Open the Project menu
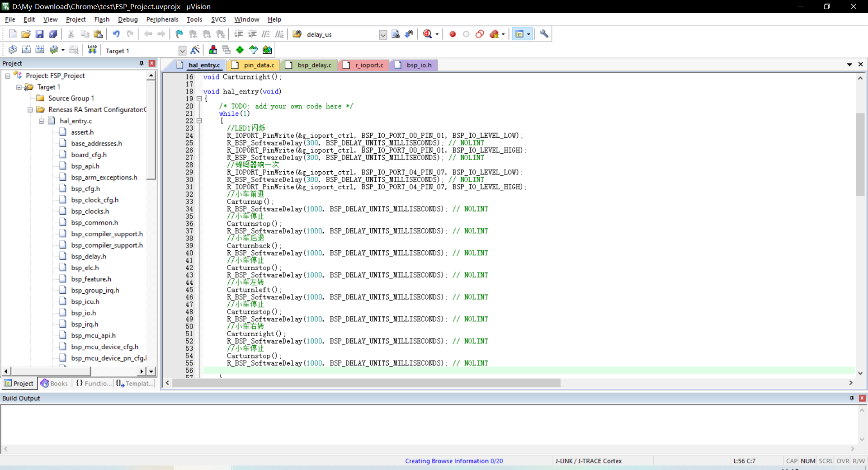 tap(75, 19)
